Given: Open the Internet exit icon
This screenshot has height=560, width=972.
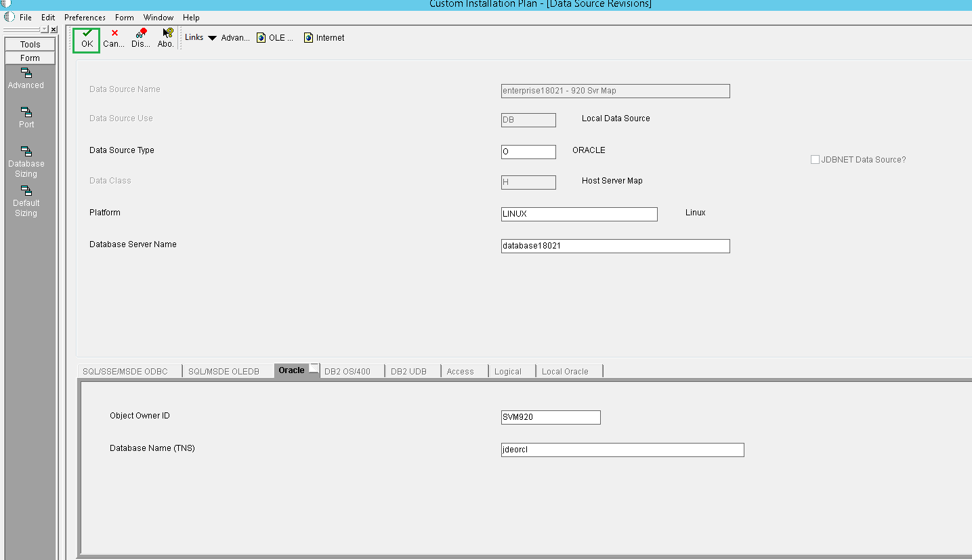Looking at the screenshot, I should (x=323, y=37).
